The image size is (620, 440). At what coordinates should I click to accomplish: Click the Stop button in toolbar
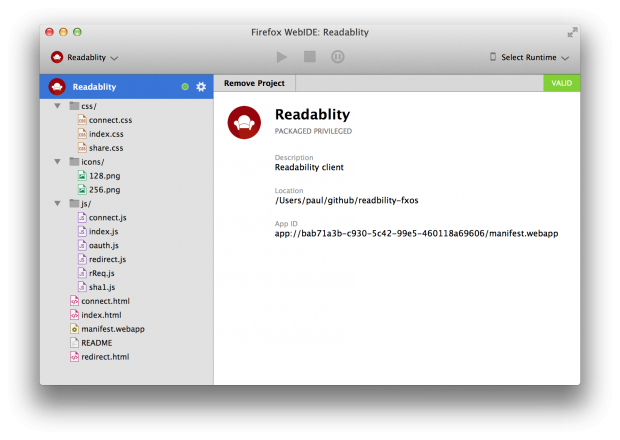(x=310, y=57)
